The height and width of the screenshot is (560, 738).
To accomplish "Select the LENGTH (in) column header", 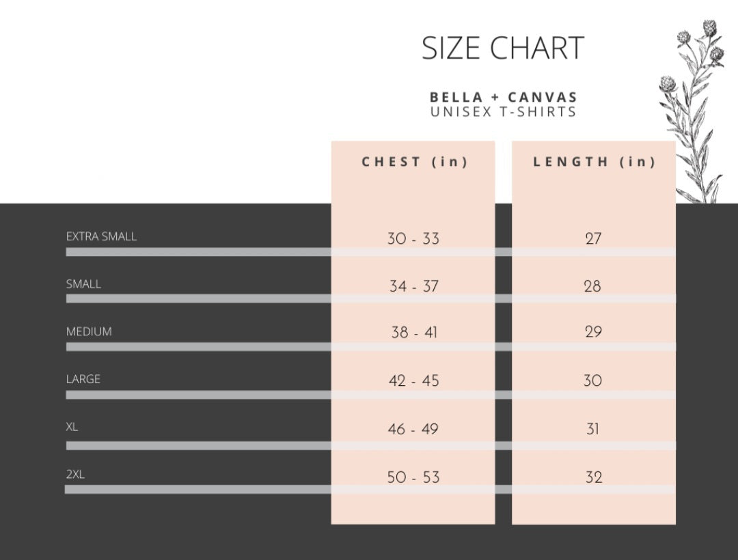I will coord(594,162).
